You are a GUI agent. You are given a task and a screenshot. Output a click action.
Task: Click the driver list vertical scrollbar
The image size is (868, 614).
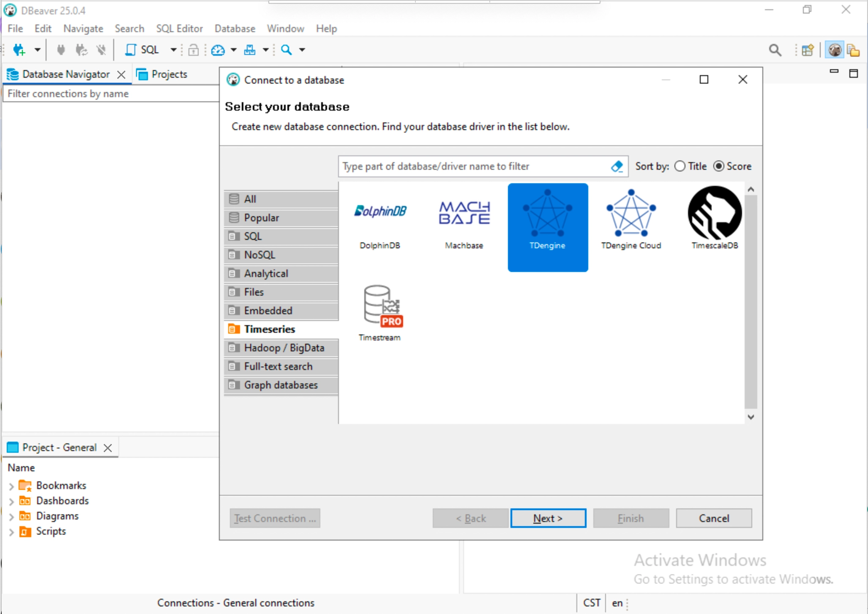[x=751, y=302]
